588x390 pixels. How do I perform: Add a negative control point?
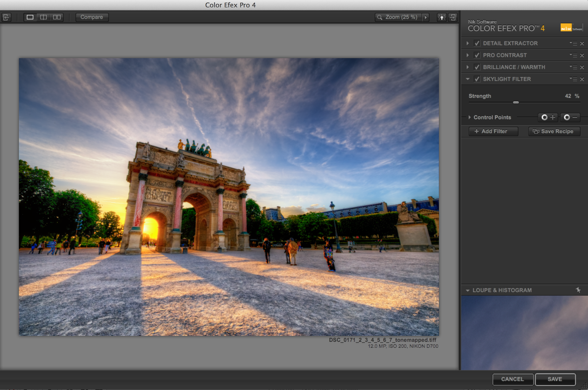[570, 117]
